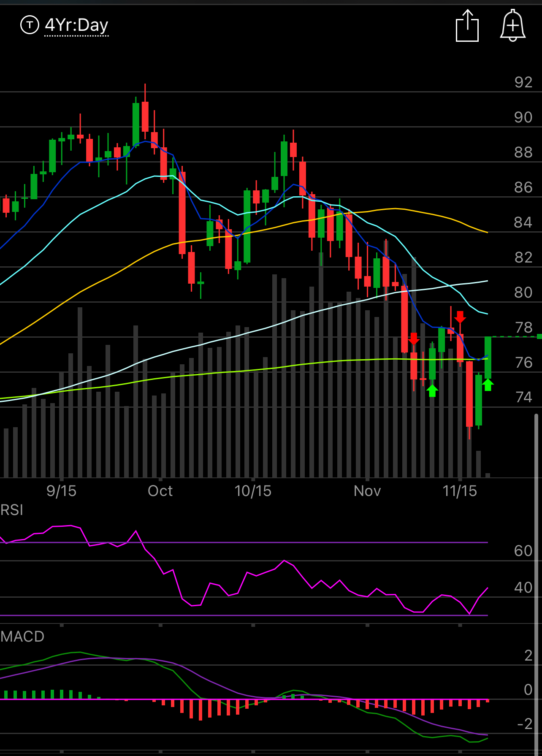The height and width of the screenshot is (756, 542).
Task: Share the chart using the export icon
Action: tap(467, 26)
